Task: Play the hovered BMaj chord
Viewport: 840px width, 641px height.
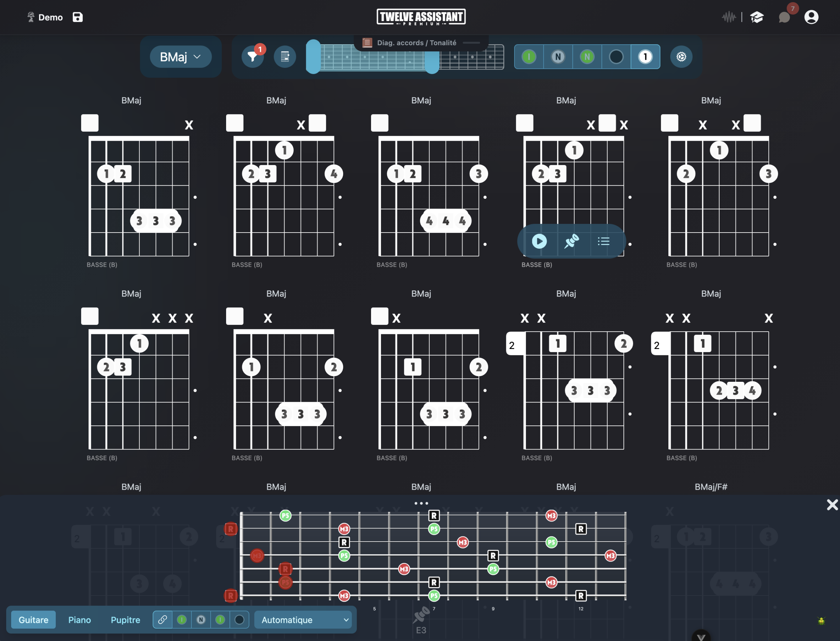Action: coord(539,241)
